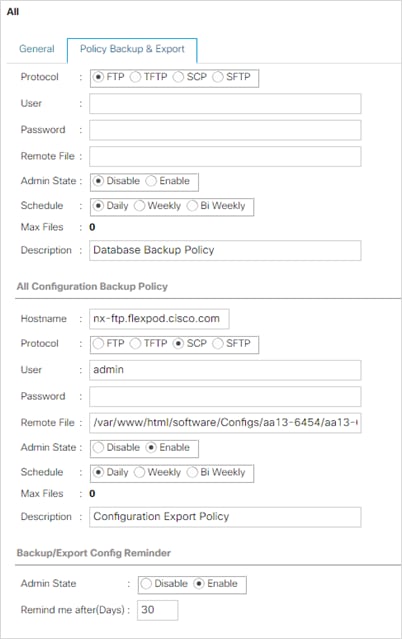This screenshot has height=639, width=402.
Task: Click the Remind me after Days field
Action: [157, 610]
